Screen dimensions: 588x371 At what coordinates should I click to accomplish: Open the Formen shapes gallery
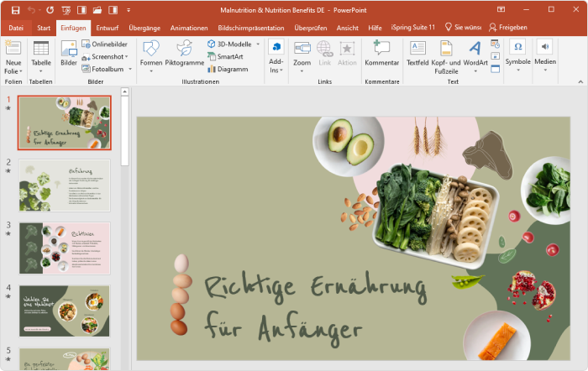pos(151,57)
